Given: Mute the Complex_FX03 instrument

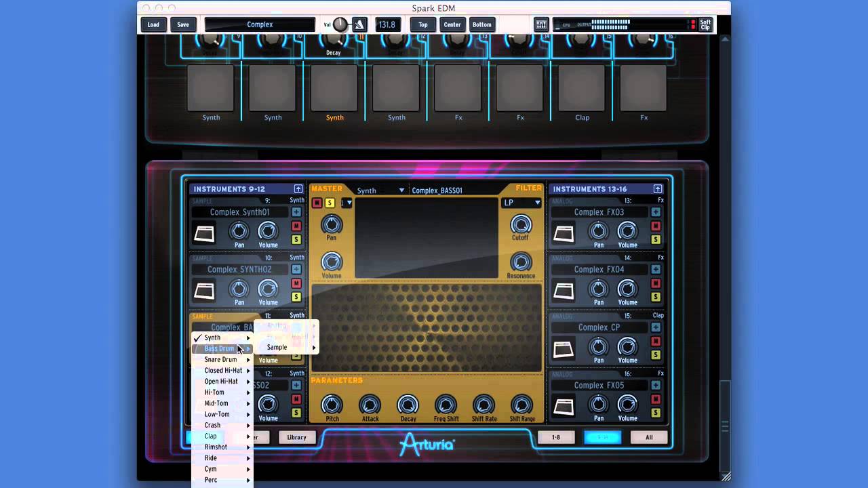Looking at the screenshot, I should [656, 226].
